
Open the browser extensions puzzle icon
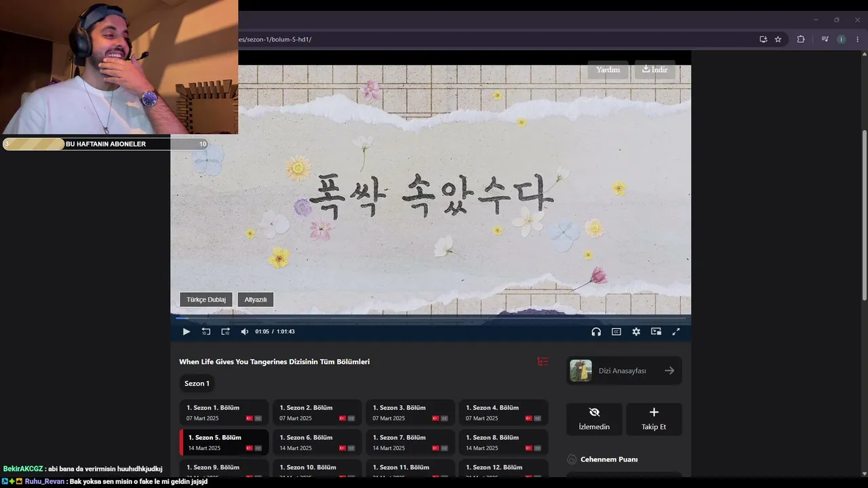(801, 39)
